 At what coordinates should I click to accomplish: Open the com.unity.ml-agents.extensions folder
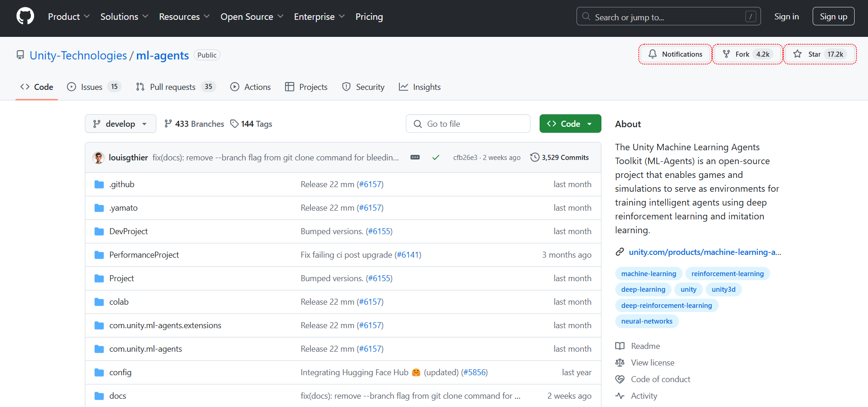(x=165, y=325)
